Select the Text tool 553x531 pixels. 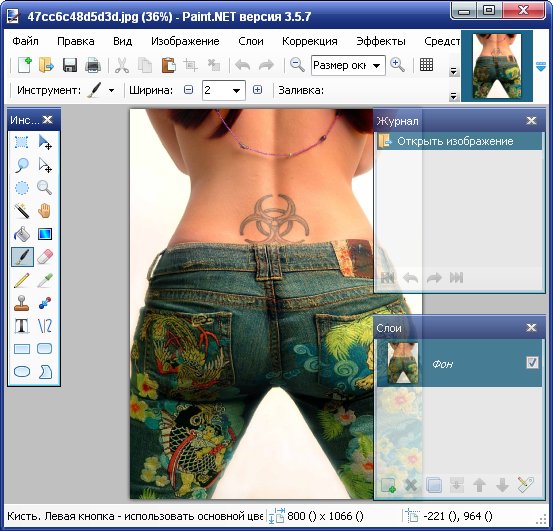click(x=22, y=326)
